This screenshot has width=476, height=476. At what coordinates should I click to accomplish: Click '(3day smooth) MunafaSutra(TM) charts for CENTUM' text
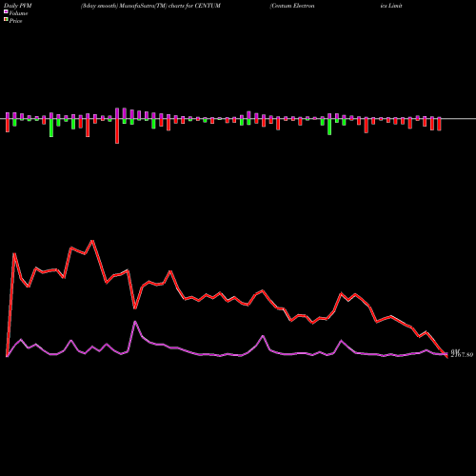tap(150, 6)
